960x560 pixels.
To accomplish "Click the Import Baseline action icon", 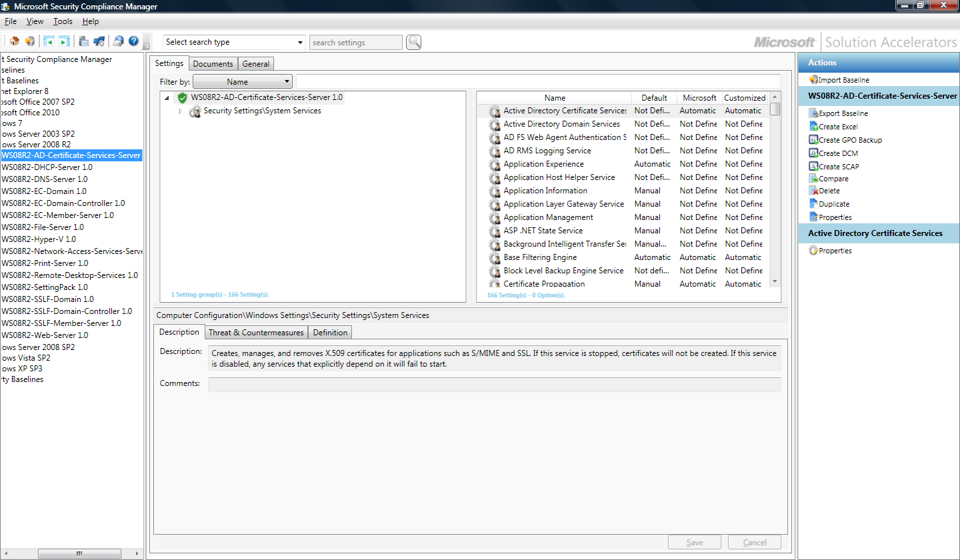I will pos(813,80).
